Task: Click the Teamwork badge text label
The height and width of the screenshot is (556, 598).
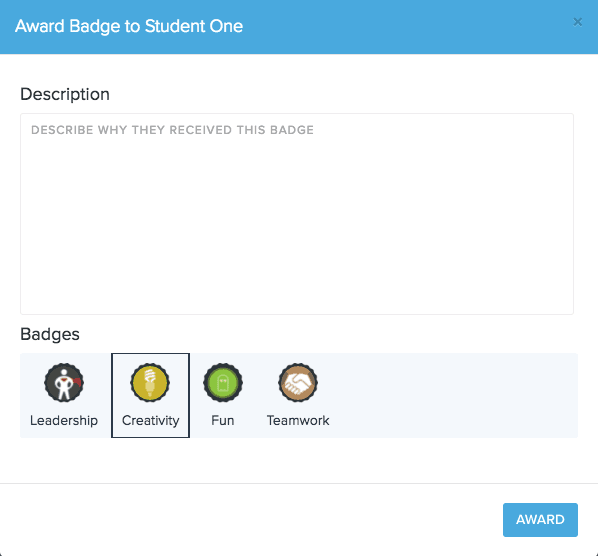Action: tap(298, 420)
